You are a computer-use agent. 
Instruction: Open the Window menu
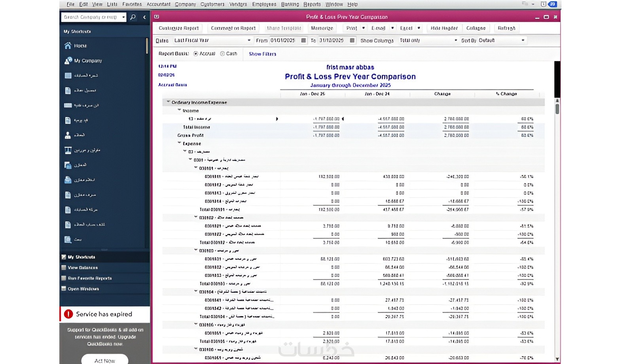coord(334,4)
